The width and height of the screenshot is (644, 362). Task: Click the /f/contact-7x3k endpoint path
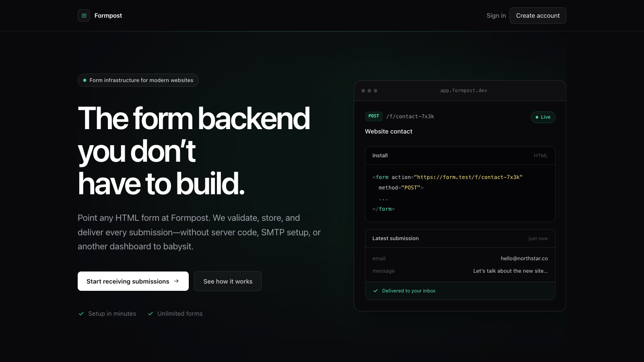410,117
